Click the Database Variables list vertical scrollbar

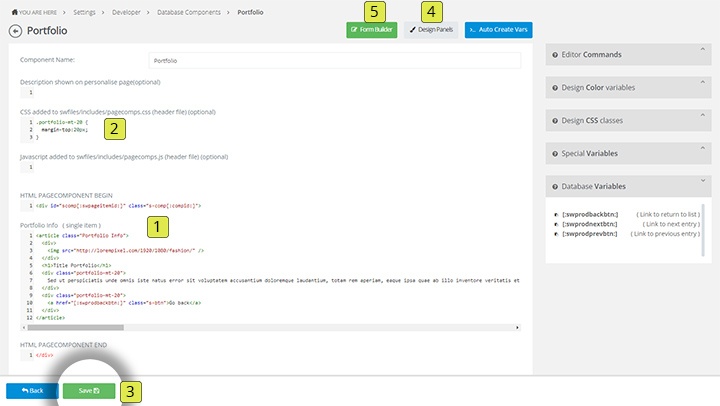[x=703, y=230]
